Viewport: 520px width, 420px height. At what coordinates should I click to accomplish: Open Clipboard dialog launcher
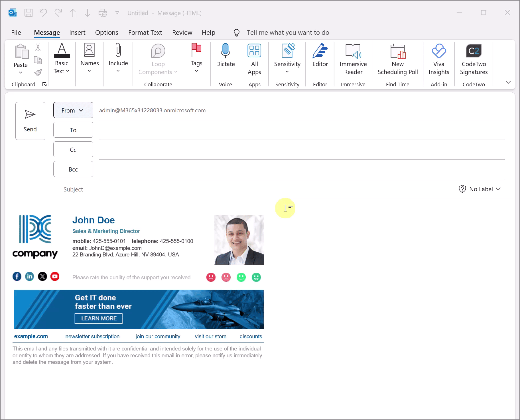[x=44, y=84]
